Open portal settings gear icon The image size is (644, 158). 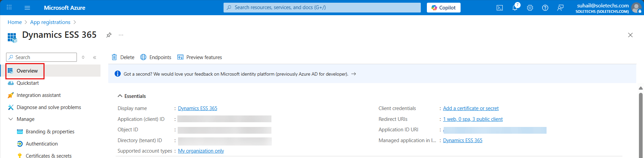[530, 8]
